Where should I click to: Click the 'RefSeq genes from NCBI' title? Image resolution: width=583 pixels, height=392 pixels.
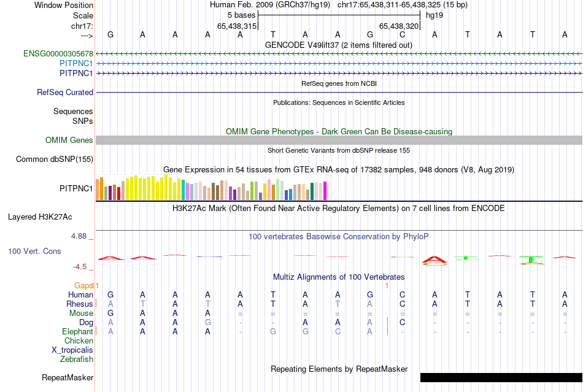(339, 83)
